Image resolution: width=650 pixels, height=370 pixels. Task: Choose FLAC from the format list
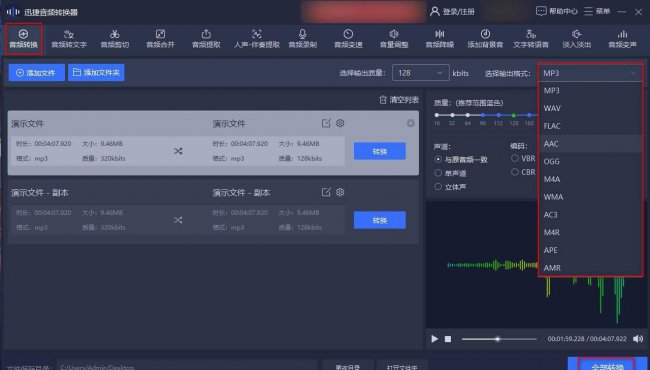pyautogui.click(x=590, y=126)
